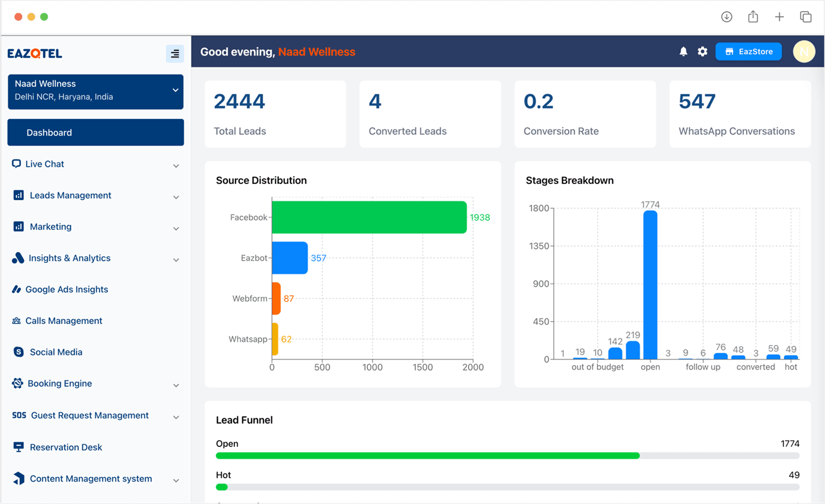Screen dimensions: 825x504
Task: Go to Calls Management
Action: point(64,321)
